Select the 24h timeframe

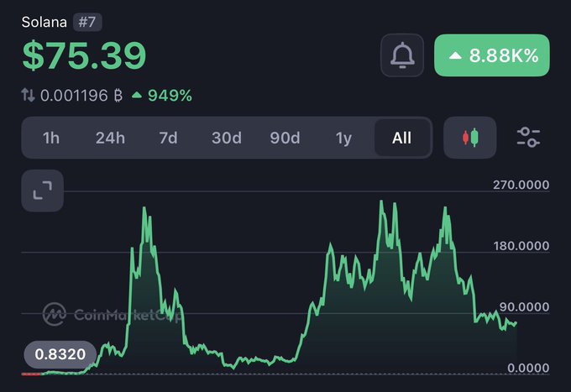click(110, 138)
